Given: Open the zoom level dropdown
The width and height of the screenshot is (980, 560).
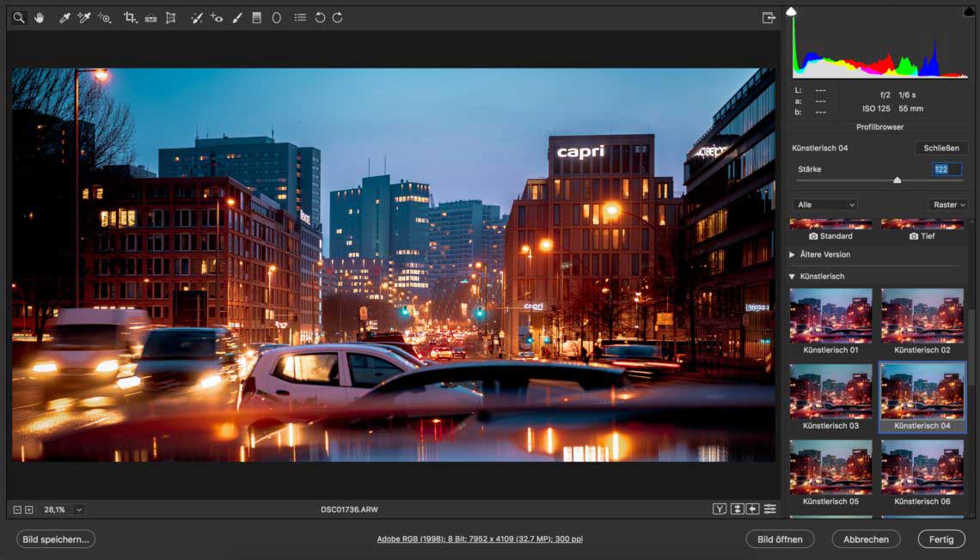Looking at the screenshot, I should (x=79, y=509).
